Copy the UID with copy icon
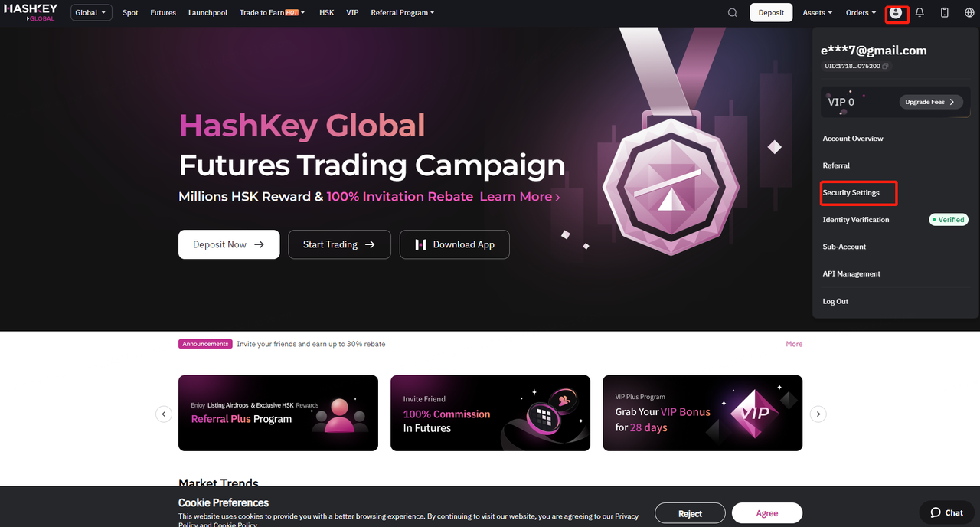Screen dimensions: 980x527 886,67
